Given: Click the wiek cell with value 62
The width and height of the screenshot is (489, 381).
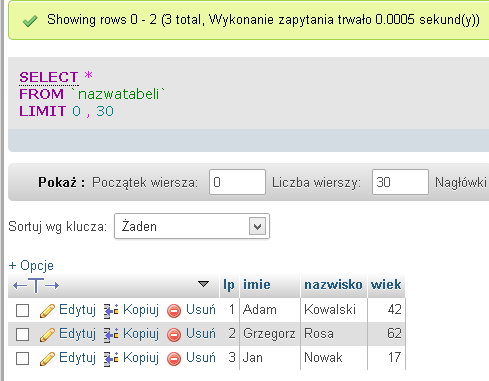Looking at the screenshot, I should (x=387, y=334).
